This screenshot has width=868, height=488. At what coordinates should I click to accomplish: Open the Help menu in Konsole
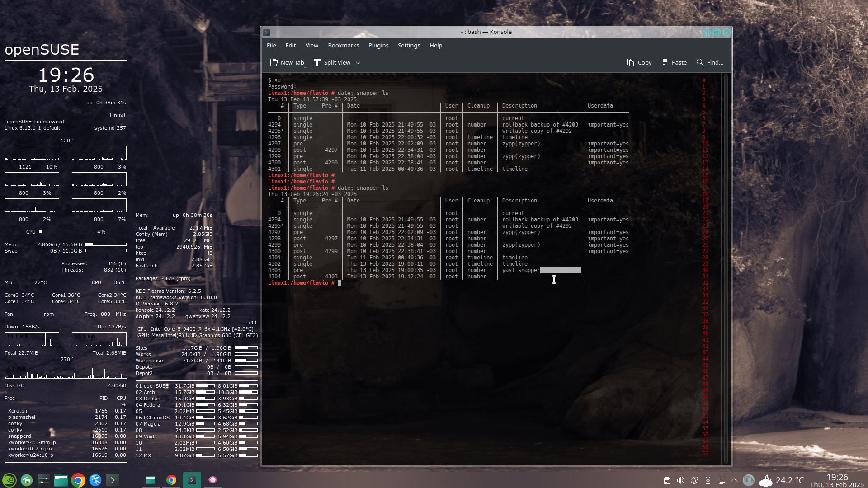pos(436,46)
